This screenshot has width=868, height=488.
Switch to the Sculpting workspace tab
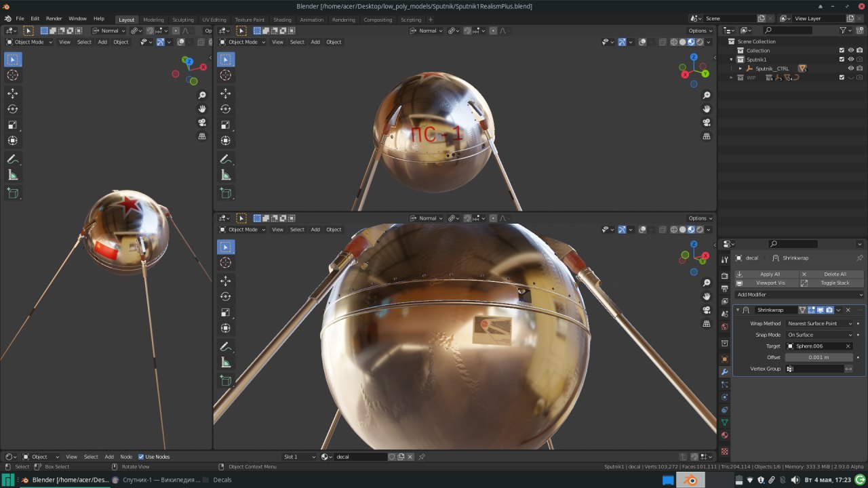pos(182,20)
